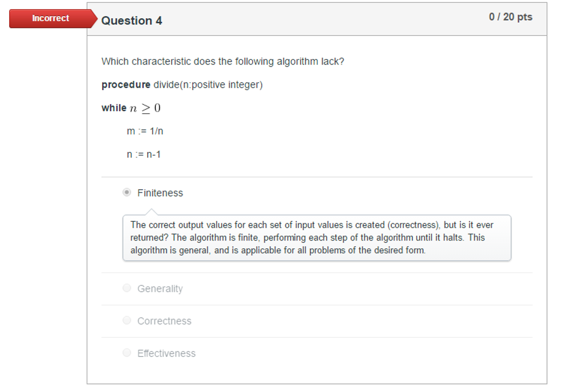This screenshot has height=392, width=584.
Task: Click the Finiteness answer label text
Action: [160, 193]
